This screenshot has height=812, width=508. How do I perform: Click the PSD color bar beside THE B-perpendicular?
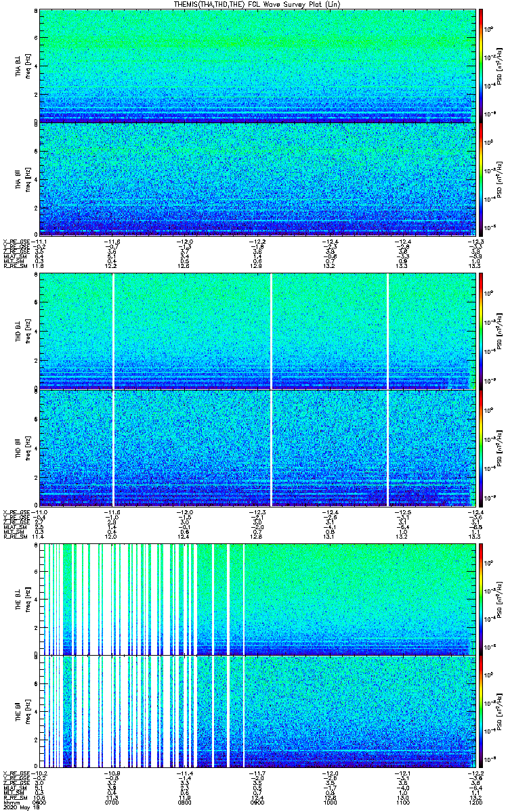[481, 598]
